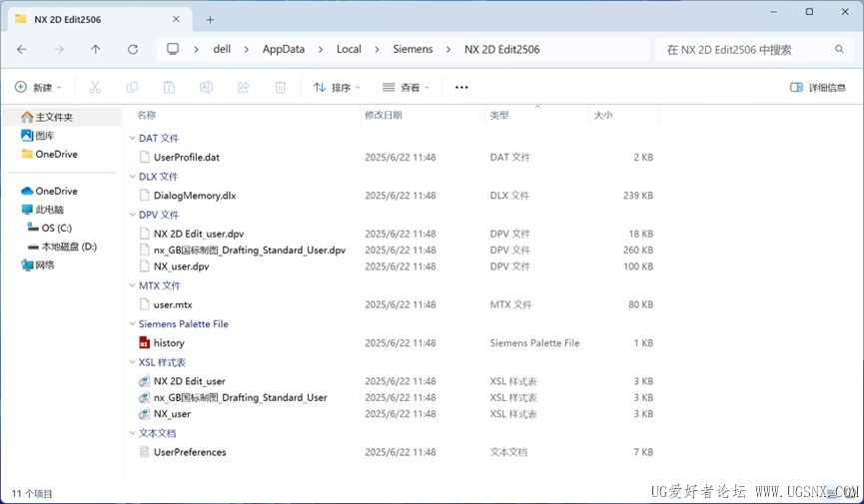
Task: Open the 查看 View dropdown
Action: pos(406,87)
